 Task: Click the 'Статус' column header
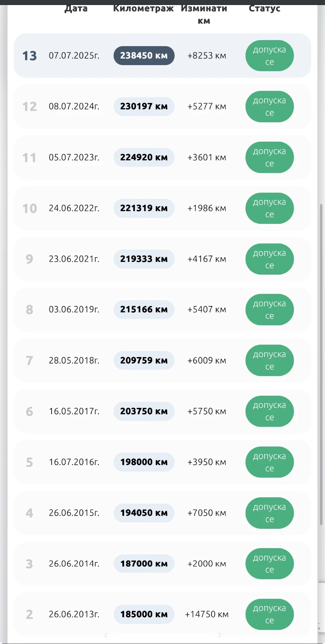pos(265,9)
